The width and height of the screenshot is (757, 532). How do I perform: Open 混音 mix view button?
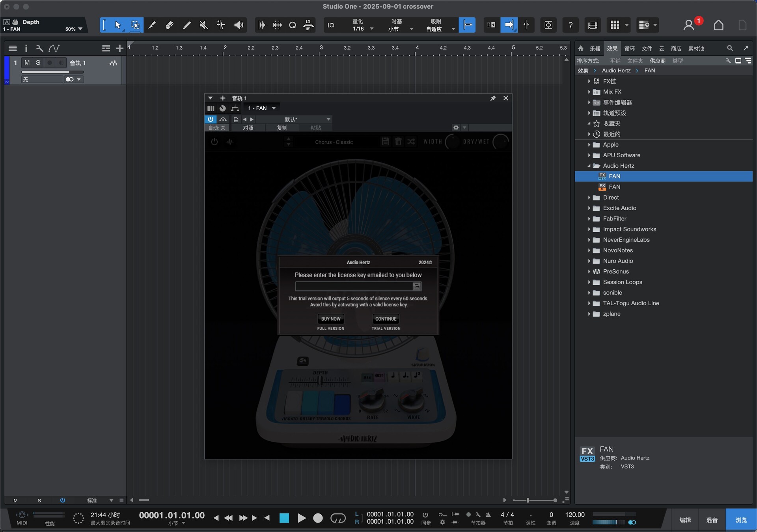712,520
